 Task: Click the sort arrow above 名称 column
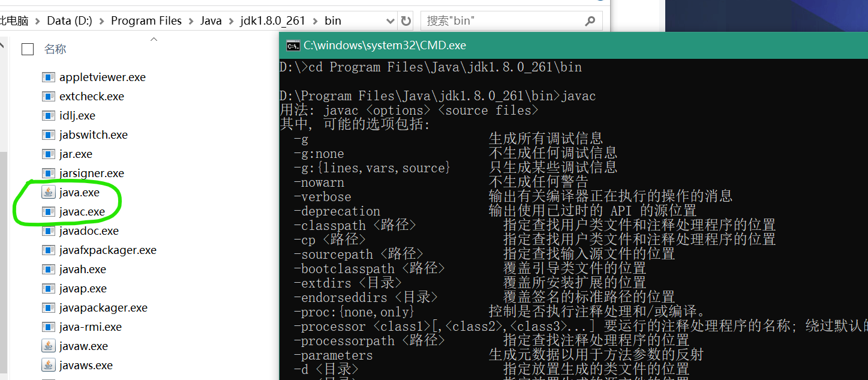pyautogui.click(x=154, y=39)
